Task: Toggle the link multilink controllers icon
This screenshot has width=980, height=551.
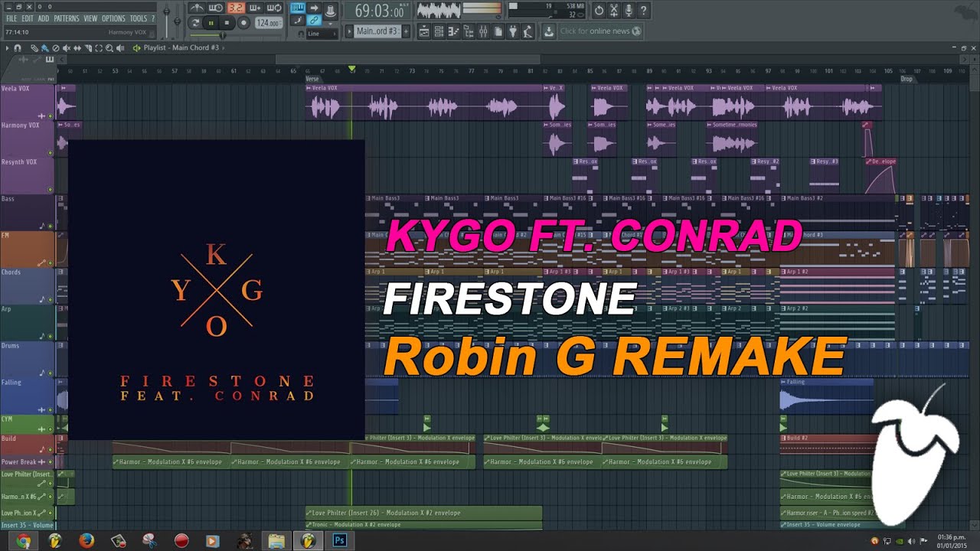Action: click(x=314, y=20)
